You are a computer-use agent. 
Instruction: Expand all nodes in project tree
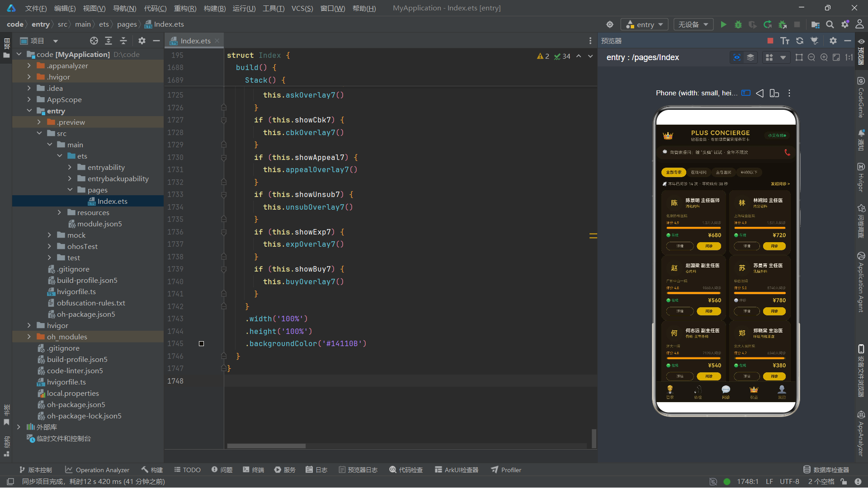(x=108, y=41)
